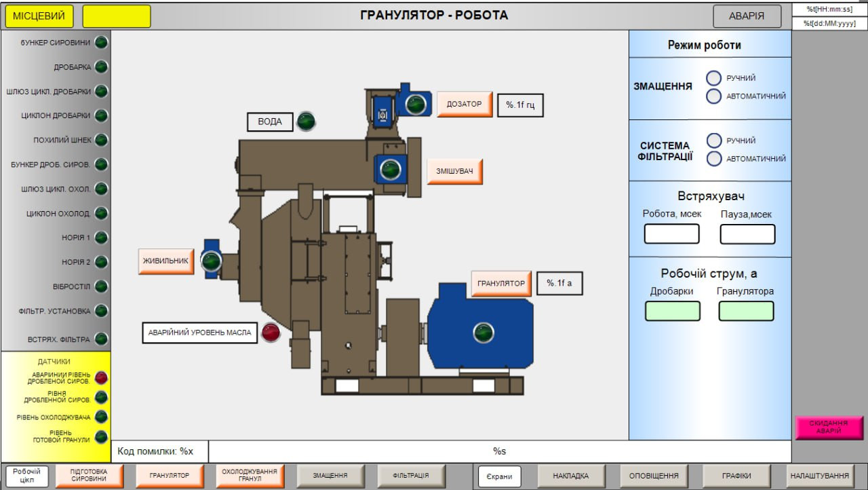Select АВТОМАТИЧНИЙ mode for ЗМАЩЕННЯ
Viewport: 868px width, 490px height.
[x=713, y=96]
